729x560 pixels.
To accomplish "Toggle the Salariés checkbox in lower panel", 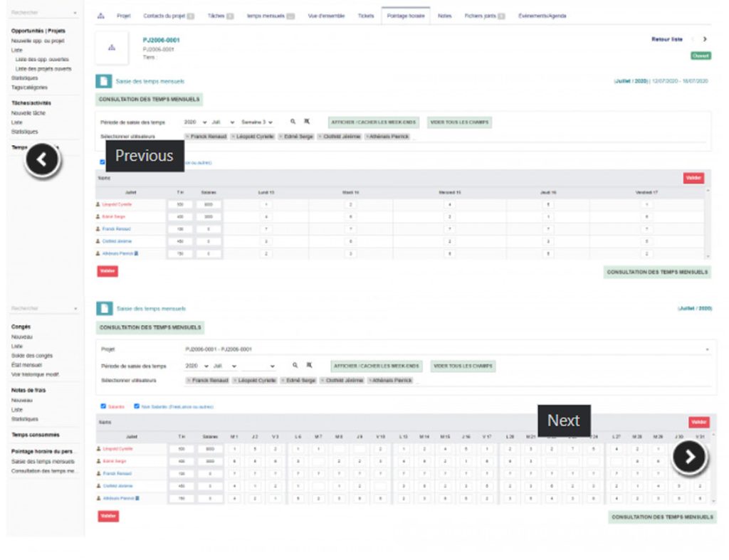I will [x=103, y=406].
